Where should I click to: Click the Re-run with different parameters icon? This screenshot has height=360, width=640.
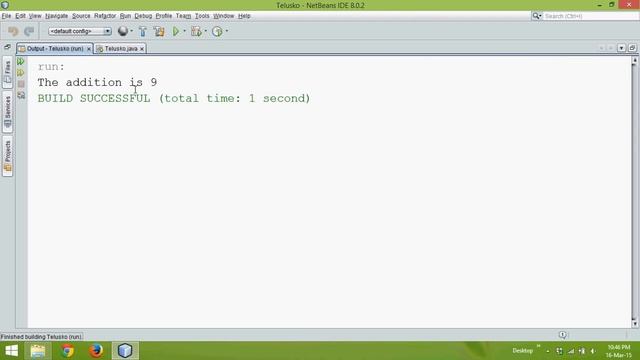click(x=21, y=73)
